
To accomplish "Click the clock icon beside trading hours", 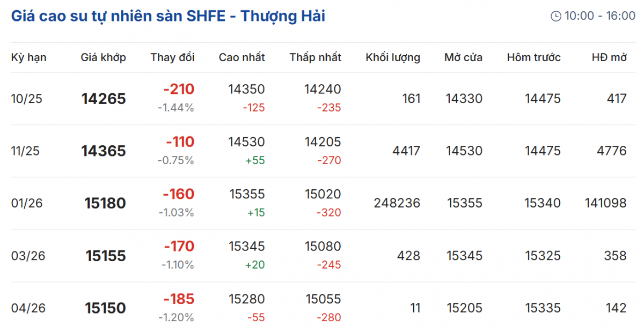I will 556,16.
